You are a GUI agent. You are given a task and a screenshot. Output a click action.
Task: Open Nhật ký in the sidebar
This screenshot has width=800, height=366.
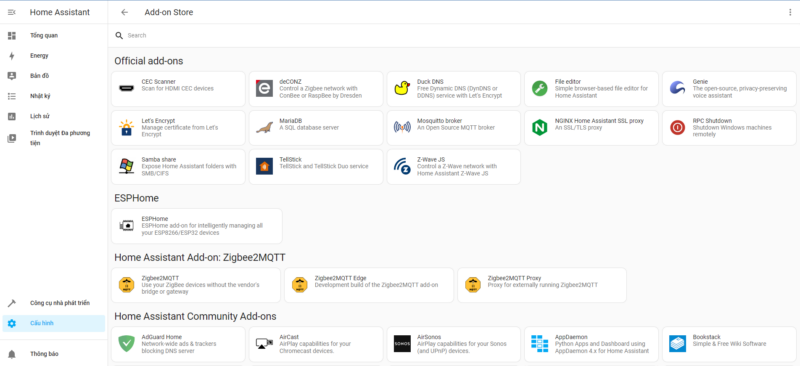coord(54,96)
